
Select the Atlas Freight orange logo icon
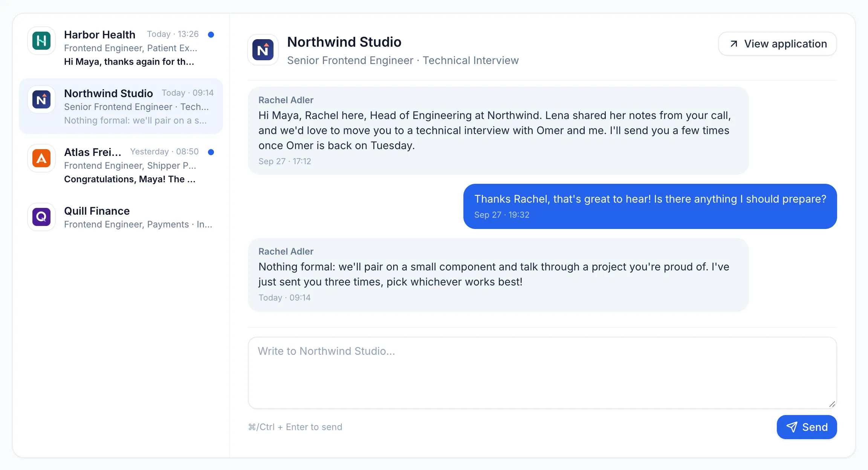tap(41, 158)
